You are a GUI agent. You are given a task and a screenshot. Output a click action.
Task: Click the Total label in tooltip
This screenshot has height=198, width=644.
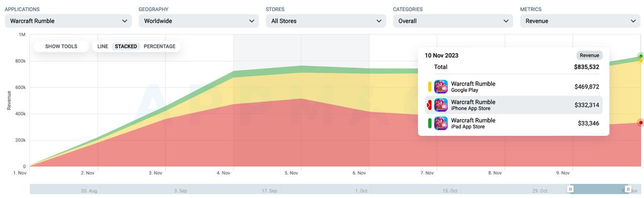click(x=441, y=67)
